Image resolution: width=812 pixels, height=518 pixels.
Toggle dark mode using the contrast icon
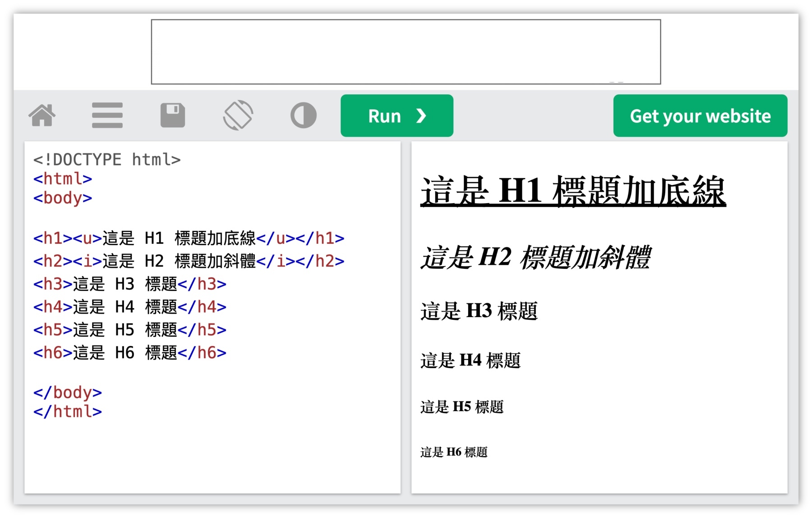point(303,114)
